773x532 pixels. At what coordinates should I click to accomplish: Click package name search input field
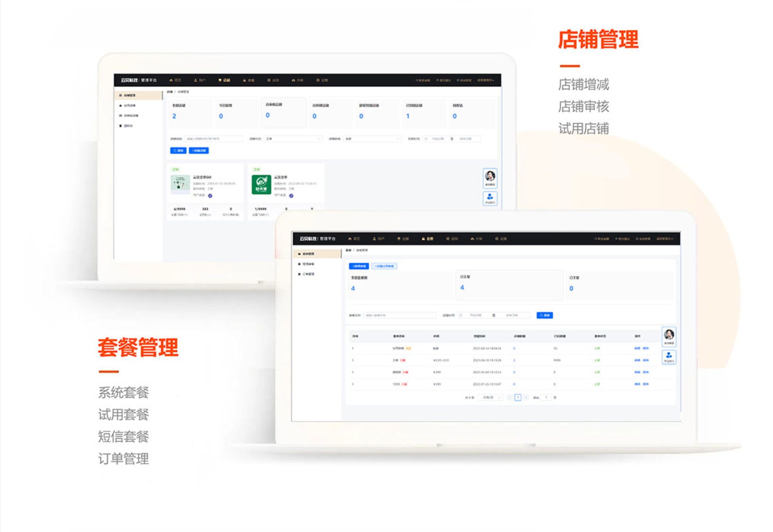click(399, 315)
